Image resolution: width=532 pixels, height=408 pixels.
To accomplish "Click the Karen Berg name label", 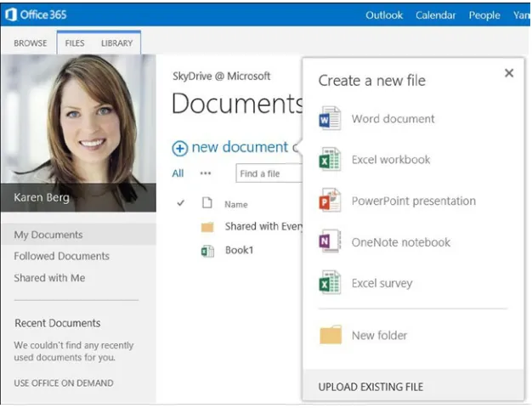I will click(42, 197).
